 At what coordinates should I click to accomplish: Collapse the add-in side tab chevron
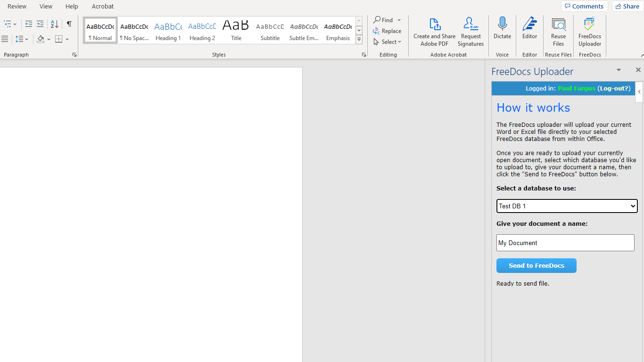pyautogui.click(x=639, y=92)
